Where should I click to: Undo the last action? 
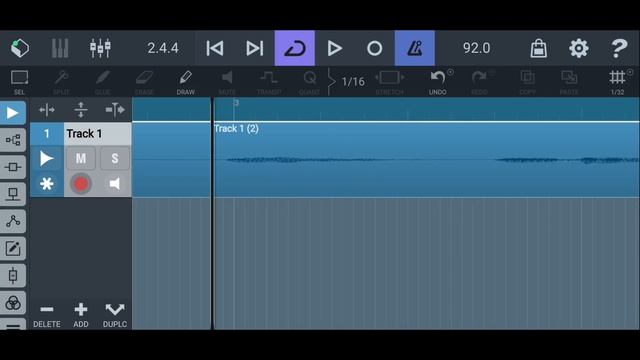[438, 82]
